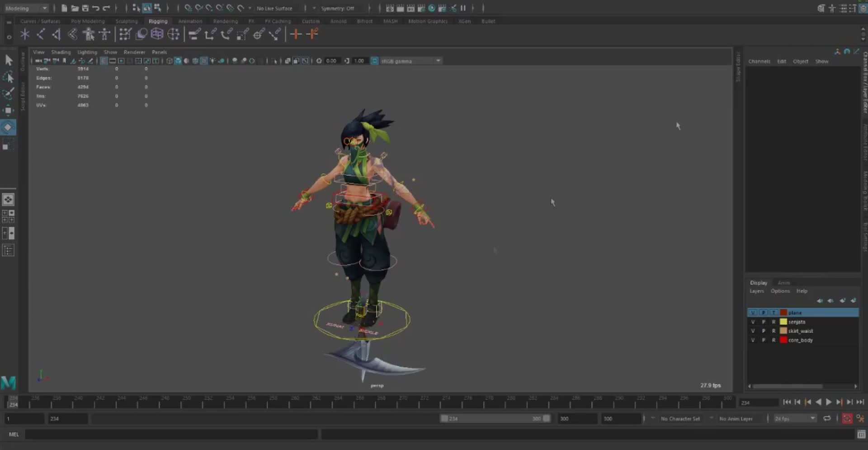This screenshot has height=450, width=868.
Task: Choose the Move tool in the toolbox
Action: point(8,110)
